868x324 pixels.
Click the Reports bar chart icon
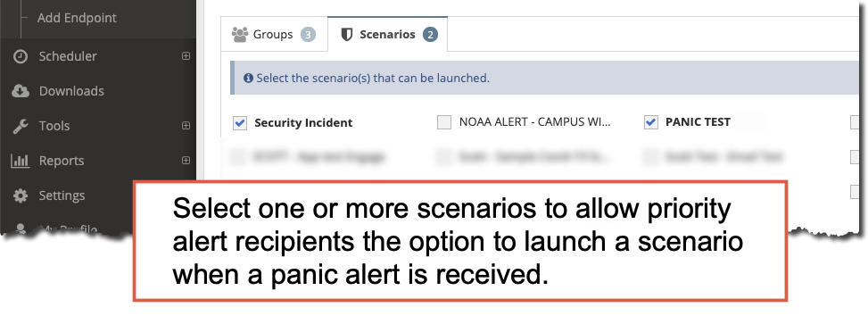[x=21, y=161]
